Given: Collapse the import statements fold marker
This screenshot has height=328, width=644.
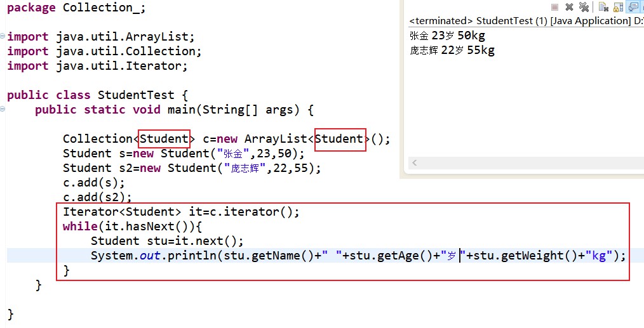Looking at the screenshot, I should click(3, 36).
